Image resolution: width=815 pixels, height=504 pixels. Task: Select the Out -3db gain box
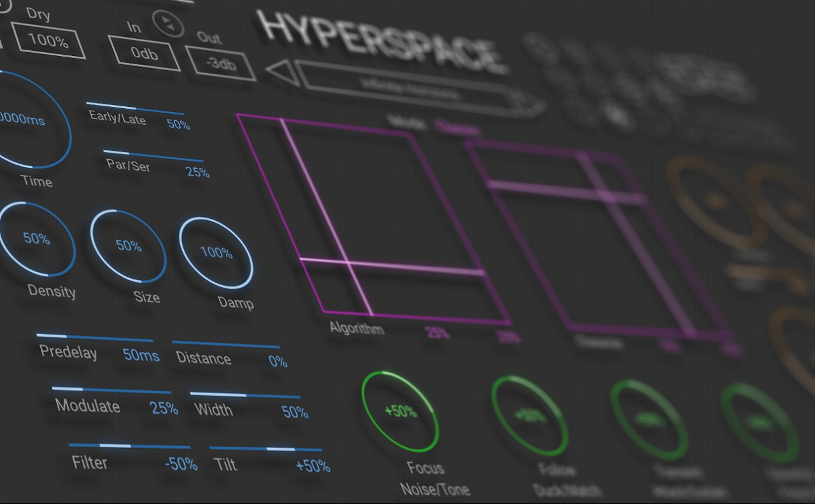pos(220,63)
